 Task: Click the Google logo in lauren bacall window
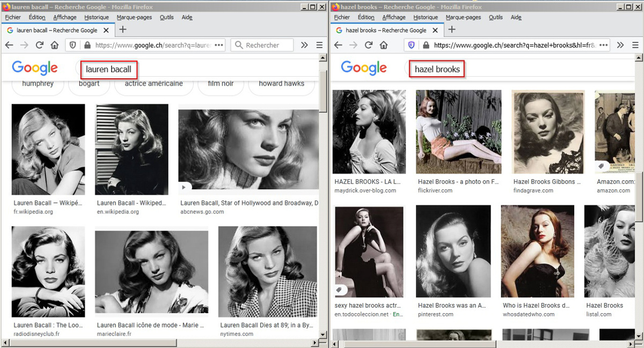[x=35, y=68]
